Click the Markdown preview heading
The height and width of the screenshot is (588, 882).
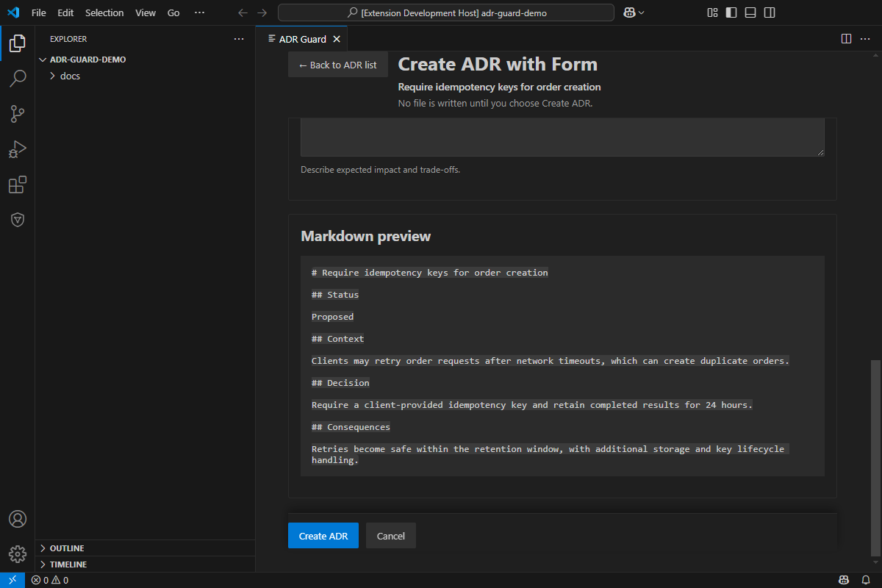(366, 236)
